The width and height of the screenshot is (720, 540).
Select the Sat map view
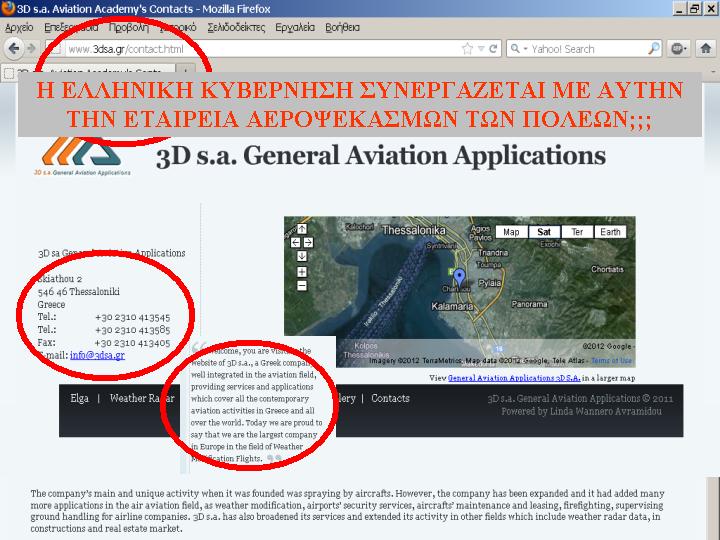pos(544,232)
